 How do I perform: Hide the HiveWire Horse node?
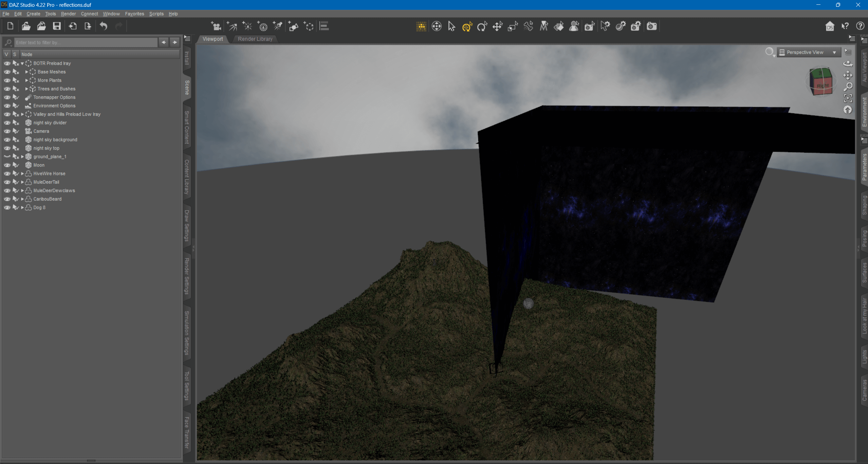(x=7, y=174)
